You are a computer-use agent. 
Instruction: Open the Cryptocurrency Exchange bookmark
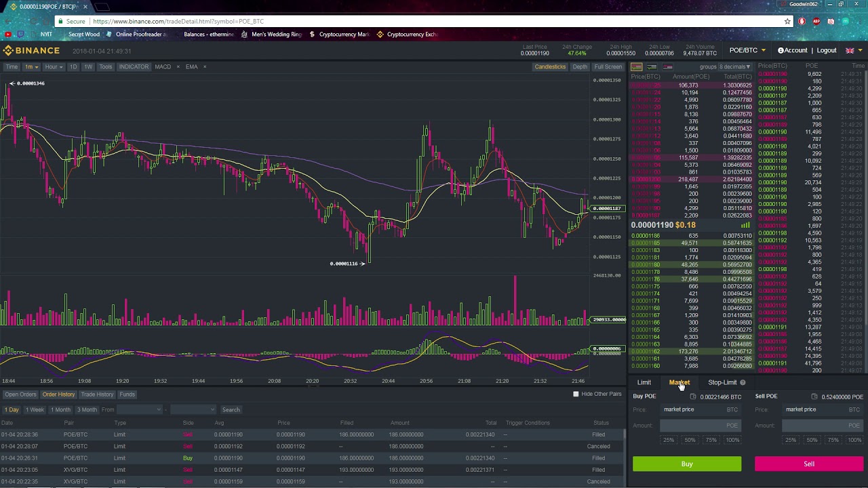pyautogui.click(x=407, y=34)
